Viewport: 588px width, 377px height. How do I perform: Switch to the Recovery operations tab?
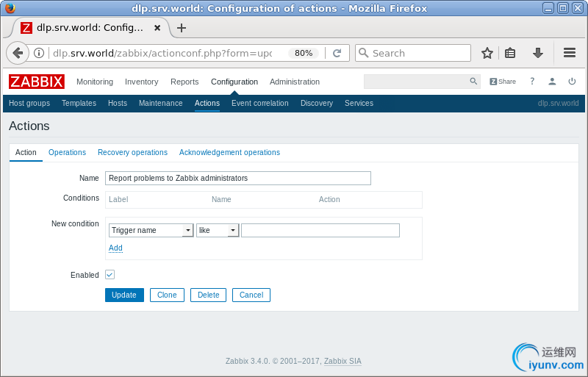[x=132, y=152]
